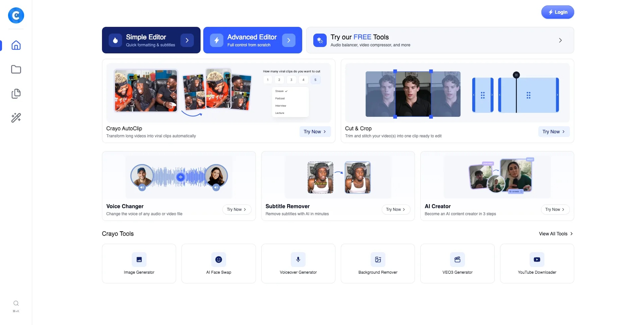The width and height of the screenshot is (644, 325).
Task: Open the copy files sidebar icon
Action: pyautogui.click(x=16, y=94)
